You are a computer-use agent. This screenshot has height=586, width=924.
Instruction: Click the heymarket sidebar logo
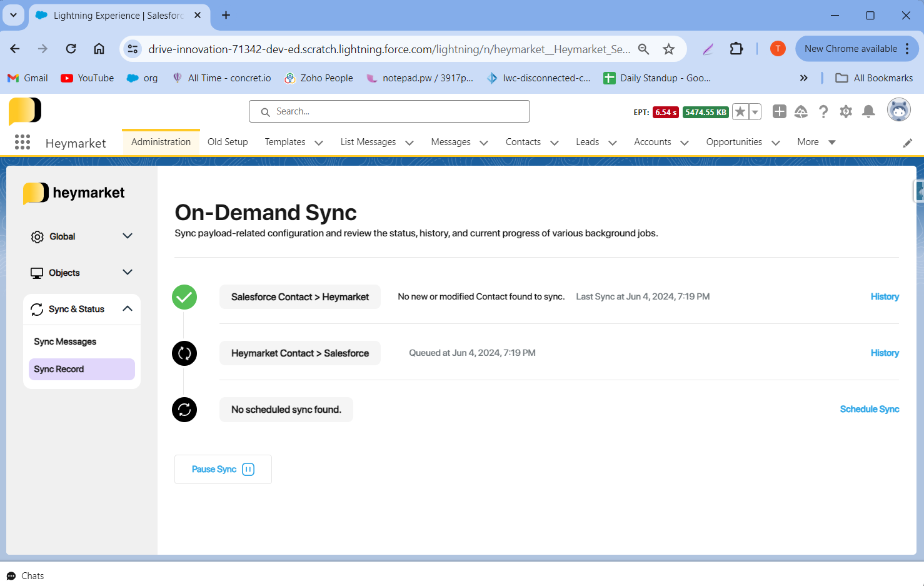tap(74, 193)
